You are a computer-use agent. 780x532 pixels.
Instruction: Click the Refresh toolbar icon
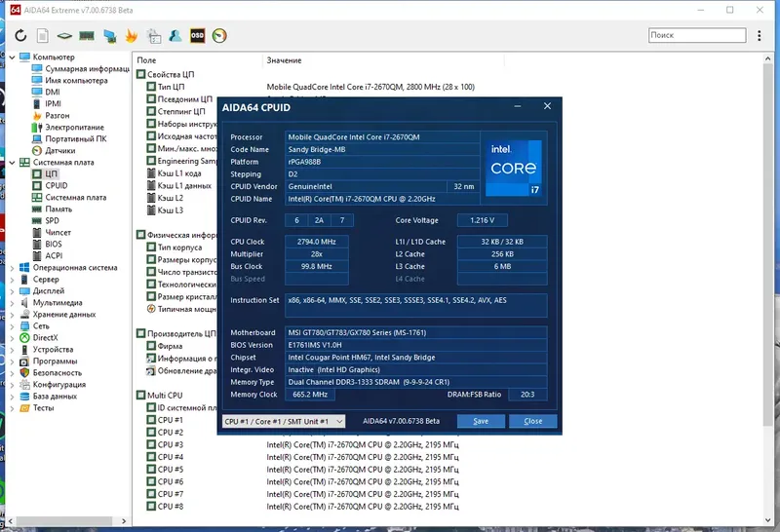point(20,35)
